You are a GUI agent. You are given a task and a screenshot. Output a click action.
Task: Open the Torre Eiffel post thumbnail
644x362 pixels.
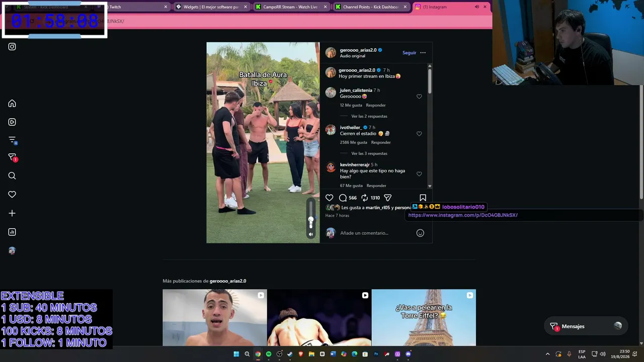(424, 317)
